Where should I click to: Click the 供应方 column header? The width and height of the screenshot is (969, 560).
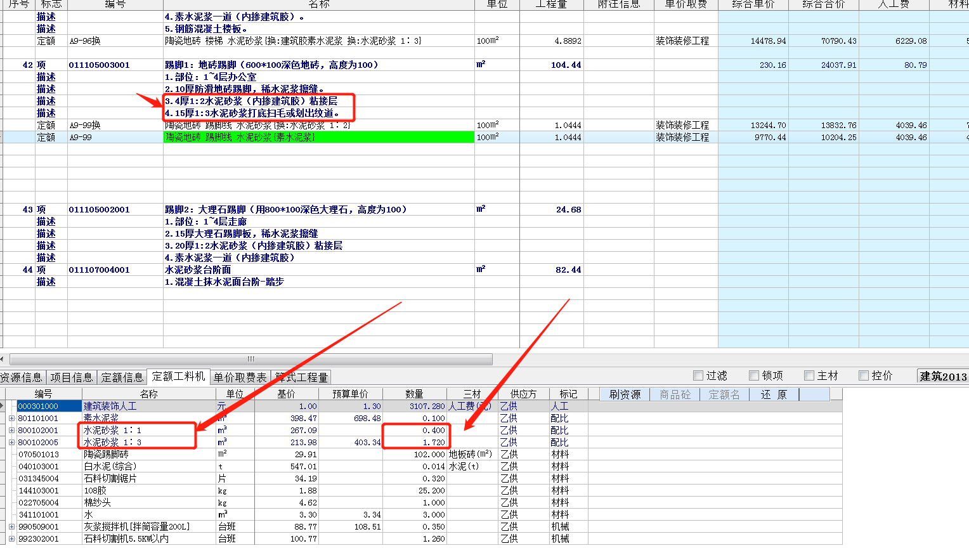(x=523, y=394)
